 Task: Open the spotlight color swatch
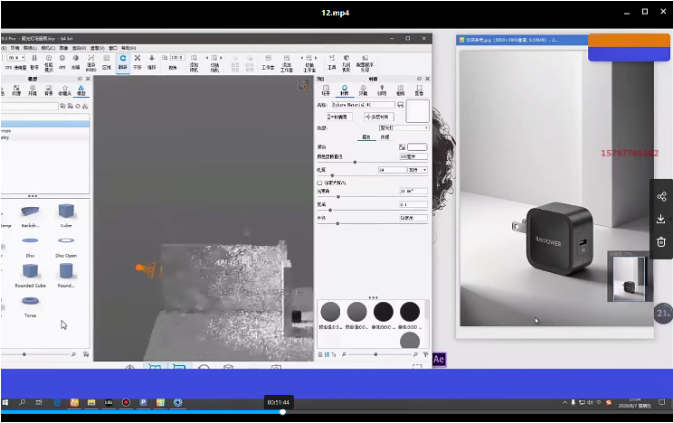(417, 147)
